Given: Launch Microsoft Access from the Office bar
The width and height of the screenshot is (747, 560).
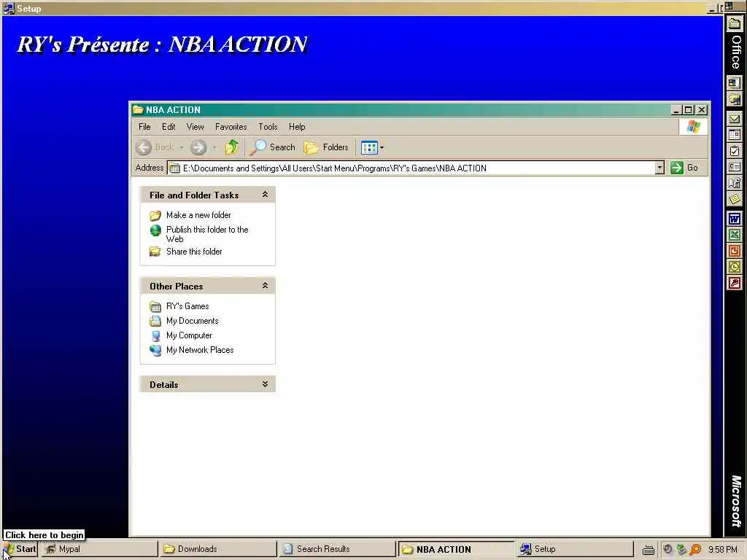Looking at the screenshot, I should coord(735,284).
